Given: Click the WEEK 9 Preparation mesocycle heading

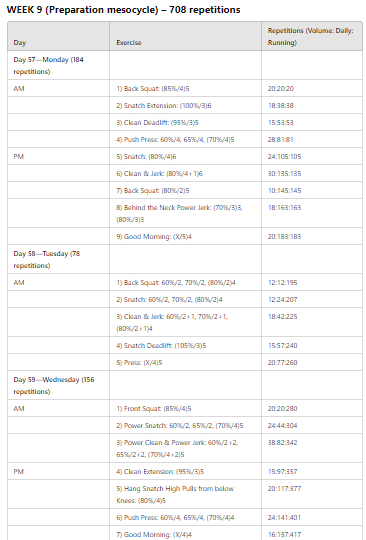Looking at the screenshot, I should [x=123, y=10].
